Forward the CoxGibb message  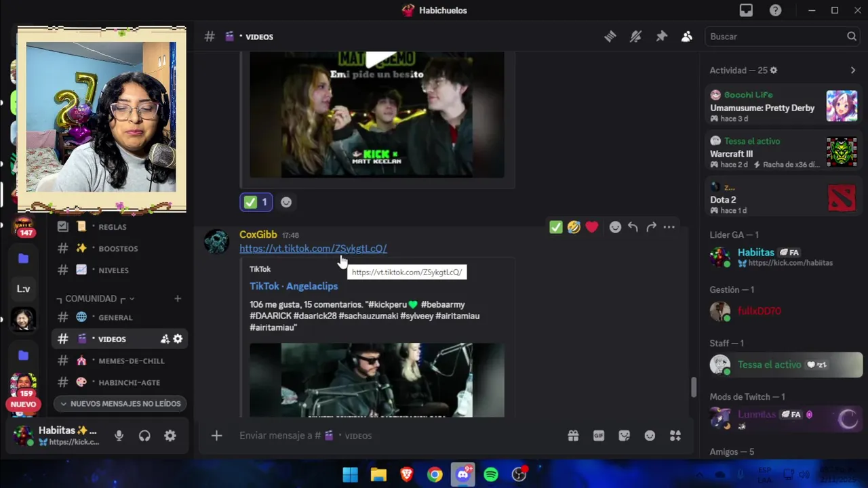651,227
